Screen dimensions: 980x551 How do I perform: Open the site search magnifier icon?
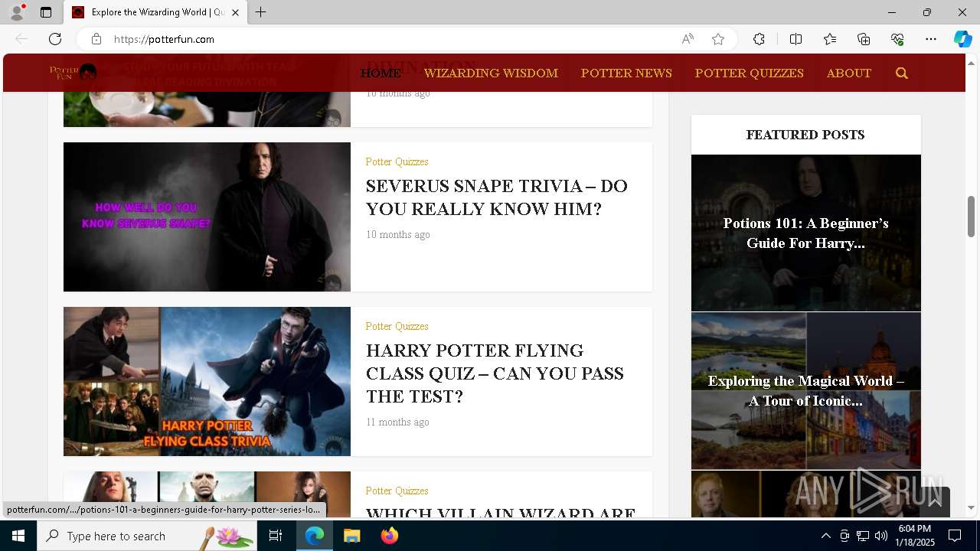[901, 73]
